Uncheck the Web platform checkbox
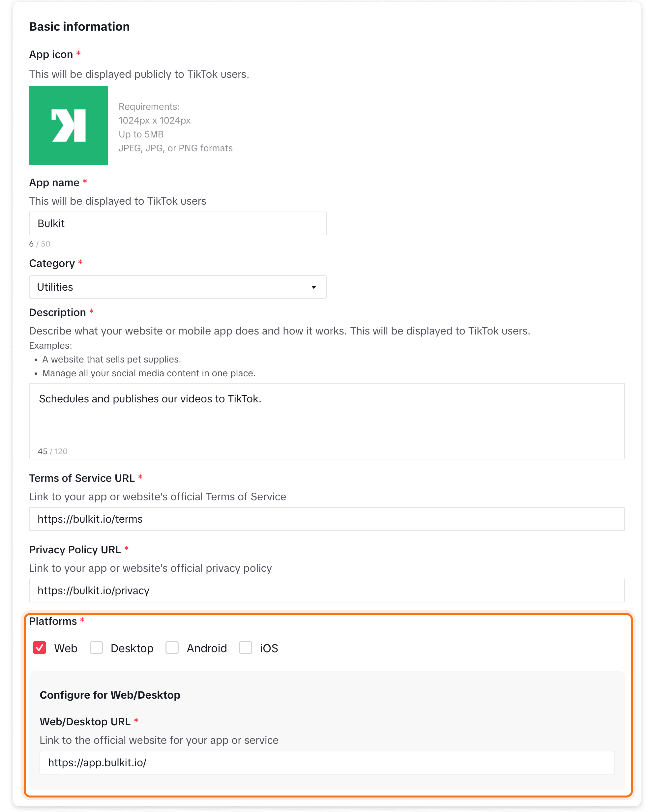 [x=40, y=648]
